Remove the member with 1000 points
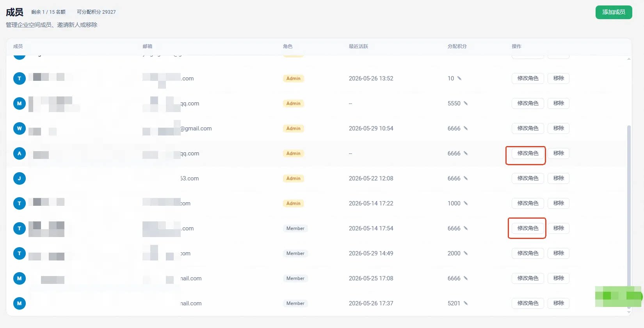 pyautogui.click(x=559, y=203)
